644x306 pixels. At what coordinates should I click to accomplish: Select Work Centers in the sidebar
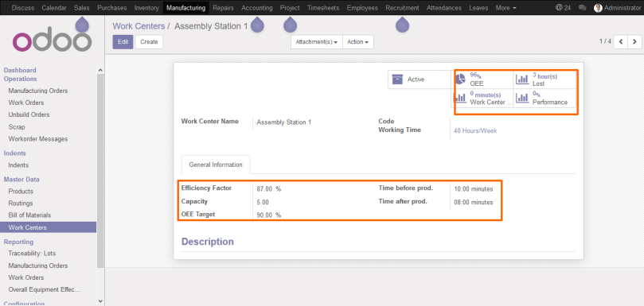(x=48, y=227)
